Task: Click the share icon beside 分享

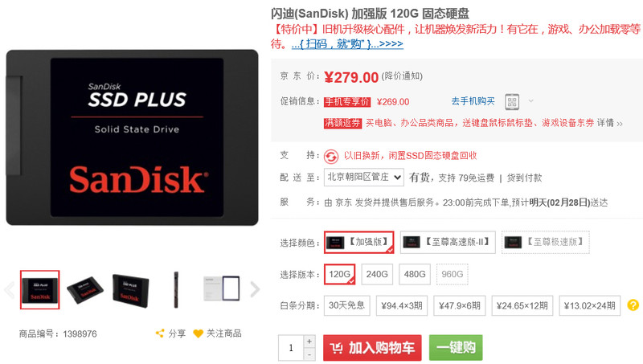Action: click(160, 333)
